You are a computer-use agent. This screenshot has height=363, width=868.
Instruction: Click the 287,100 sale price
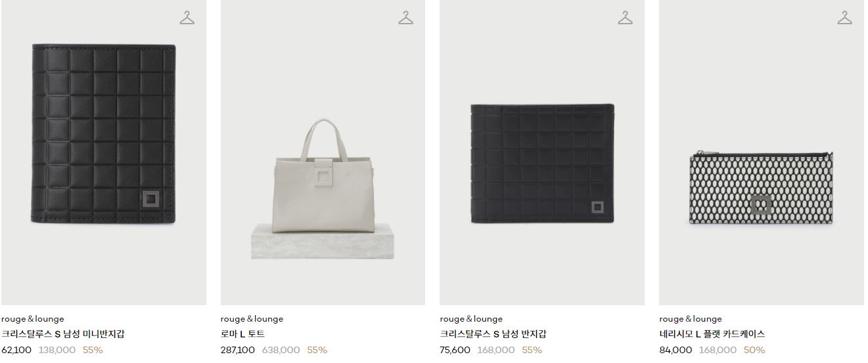tap(238, 350)
